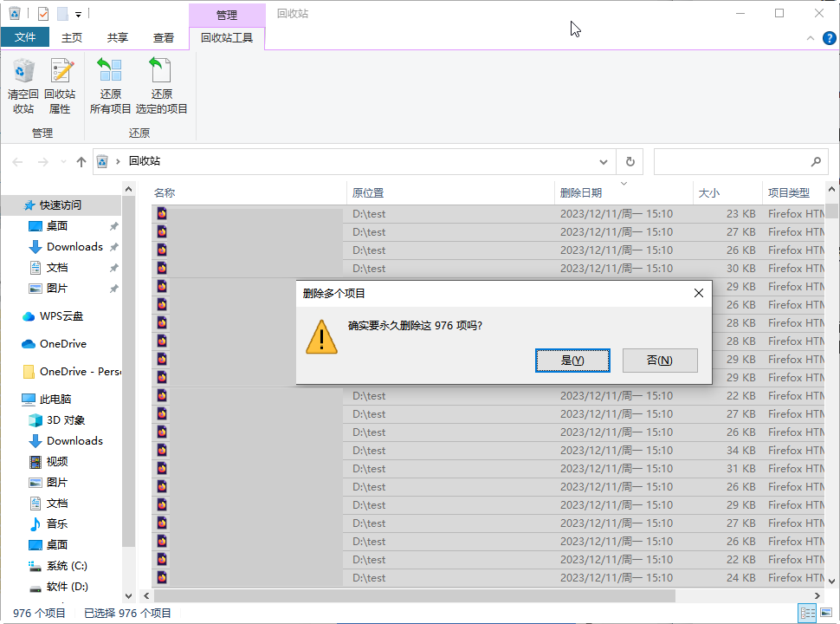This screenshot has width=840, height=624.
Task: Confirm deletion with the 是(Y) button
Action: [572, 361]
